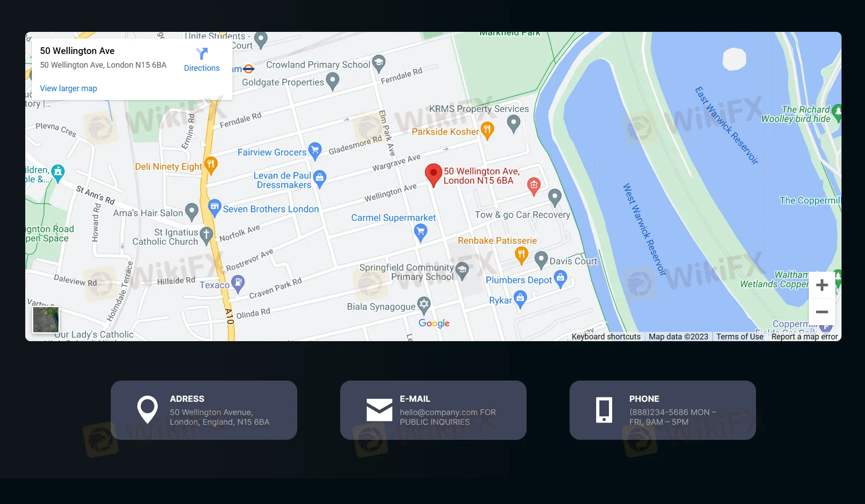Select Texaco fuel station marker
Viewport: 865px width, 504px height.
point(238,282)
